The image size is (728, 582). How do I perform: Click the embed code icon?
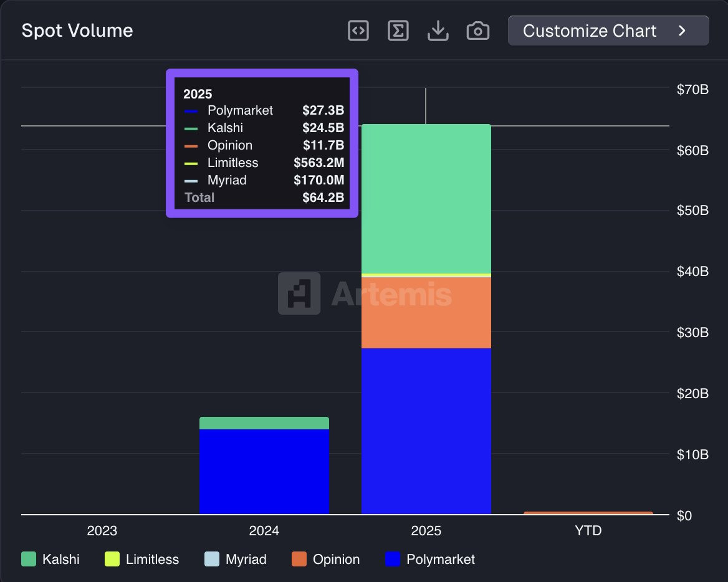coord(358,31)
